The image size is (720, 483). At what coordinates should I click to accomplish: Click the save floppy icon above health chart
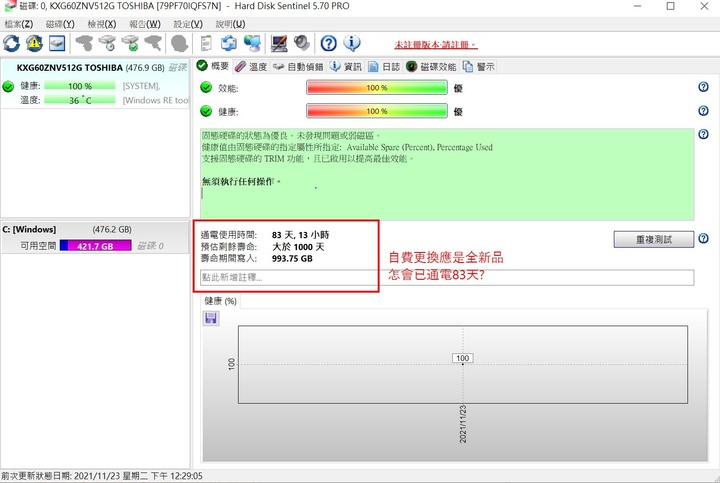(x=211, y=318)
